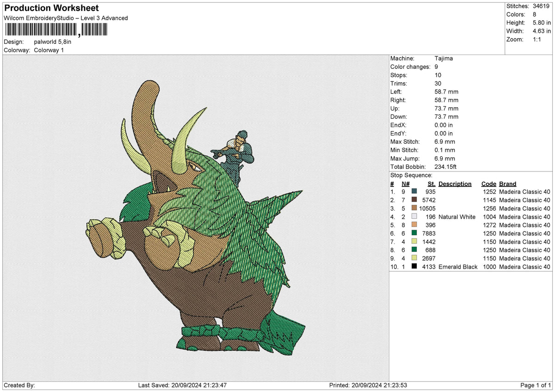This screenshot has height=392, width=555.
Task: Click 'Page 1 of 1' in footer
Action: pos(536,385)
